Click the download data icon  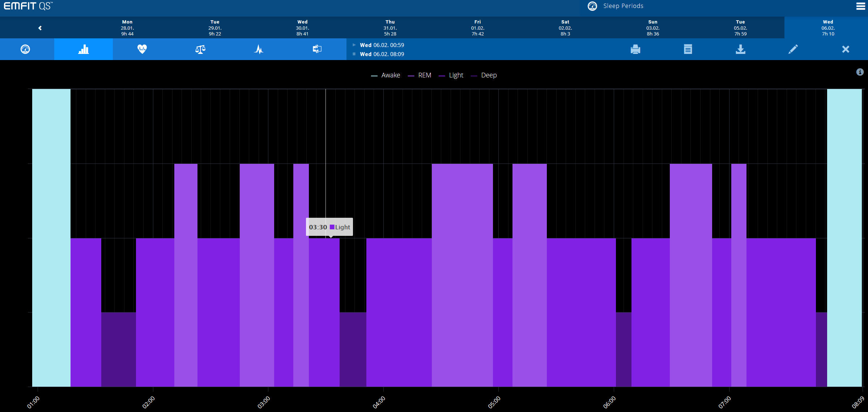740,49
